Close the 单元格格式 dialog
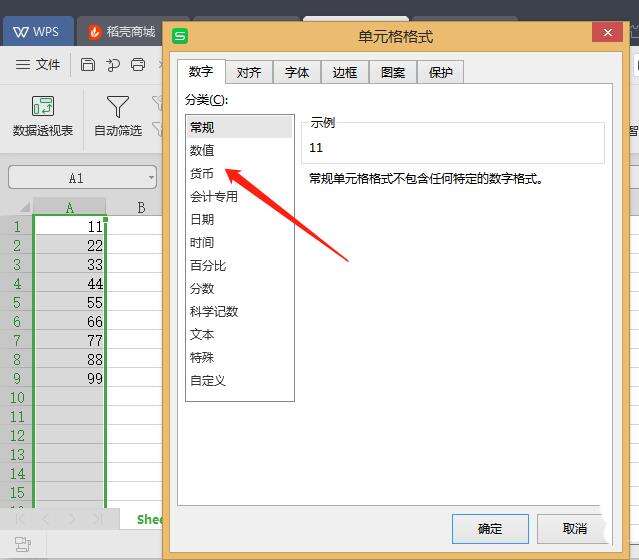639x560 pixels. (x=607, y=32)
